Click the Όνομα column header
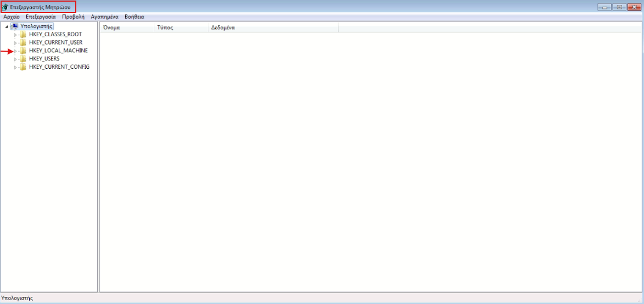 pyautogui.click(x=111, y=27)
